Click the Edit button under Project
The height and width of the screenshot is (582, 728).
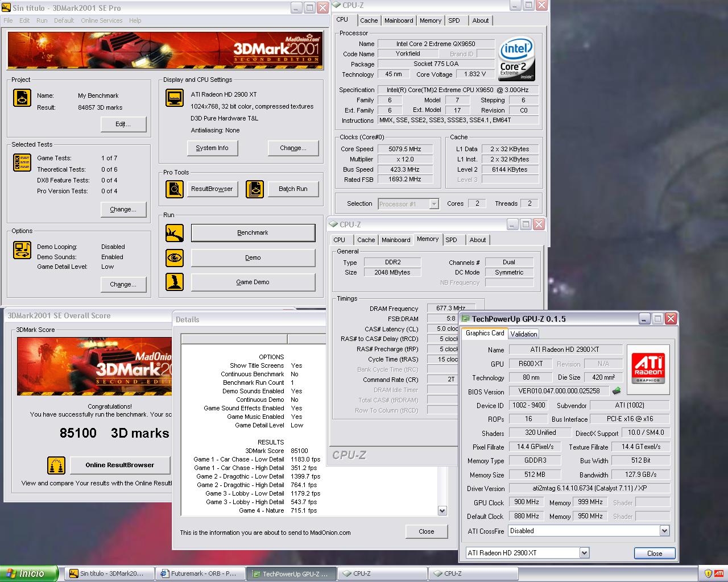click(x=123, y=124)
